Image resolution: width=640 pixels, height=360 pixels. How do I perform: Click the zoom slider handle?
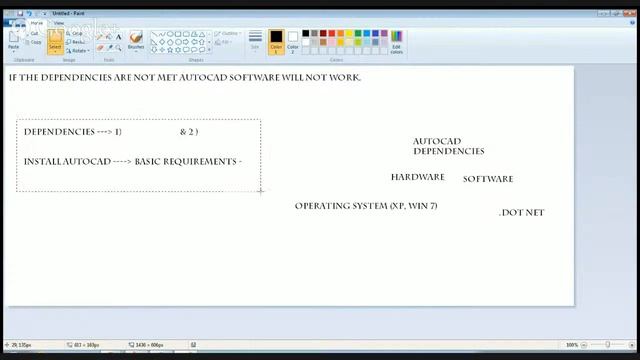(x=607, y=345)
